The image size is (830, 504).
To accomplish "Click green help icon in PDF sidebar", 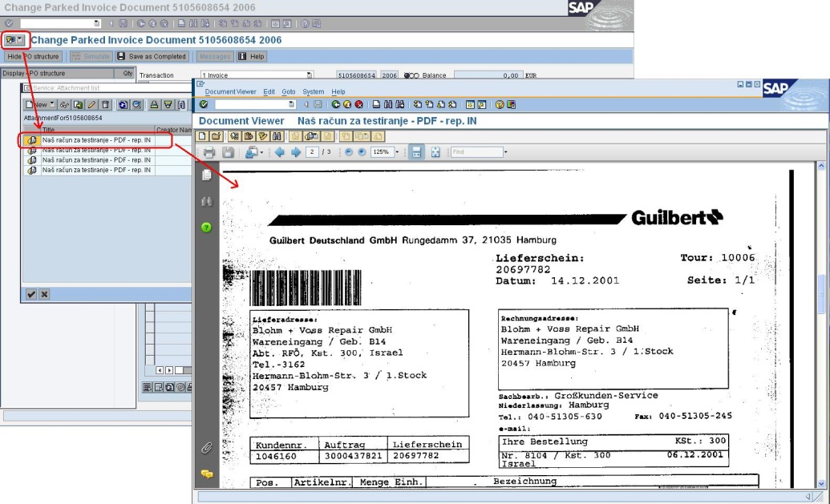I will click(206, 228).
